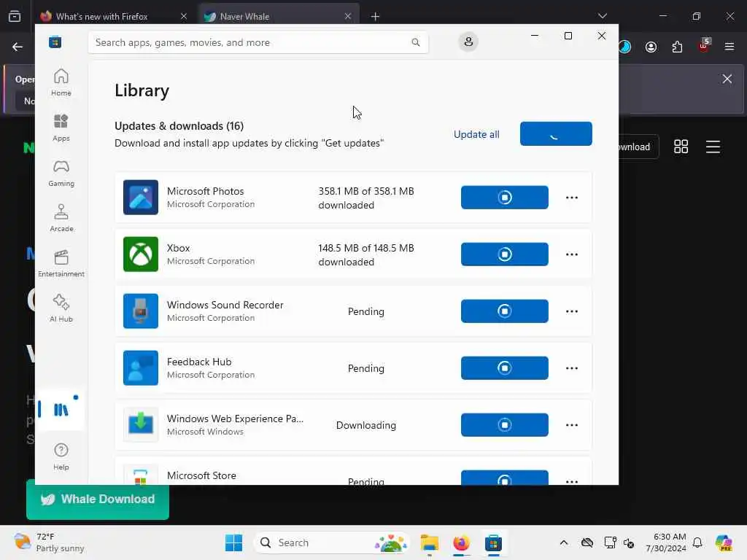Viewport: 747px width, 560px height.
Task: Open File Explorer from taskbar
Action: point(429,542)
